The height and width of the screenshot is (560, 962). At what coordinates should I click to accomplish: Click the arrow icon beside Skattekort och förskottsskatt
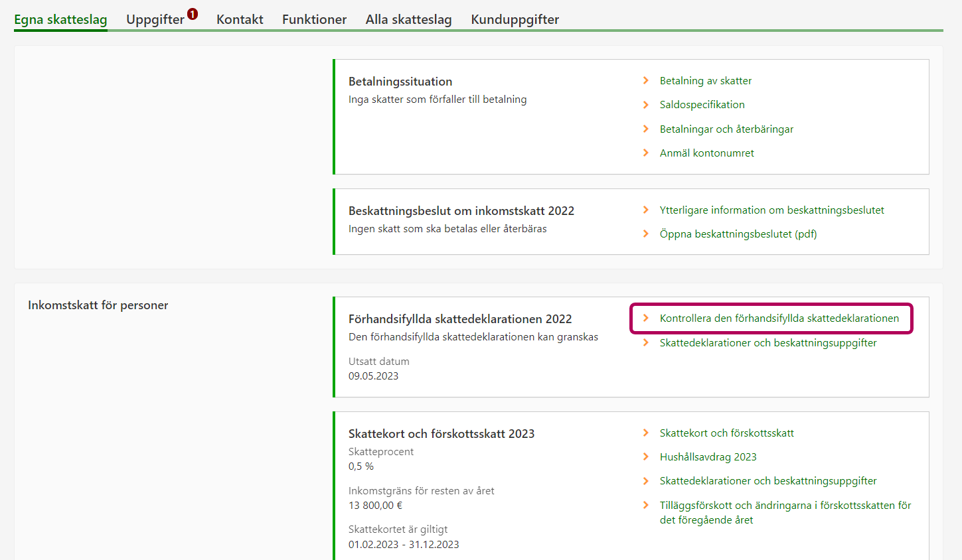(646, 433)
